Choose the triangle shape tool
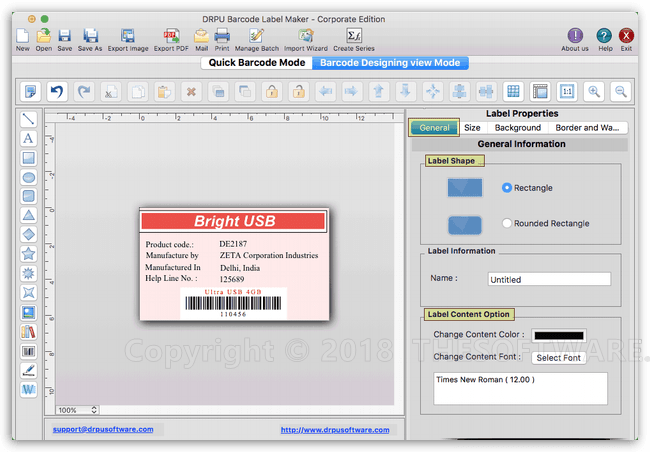The image size is (650, 452). 29,215
